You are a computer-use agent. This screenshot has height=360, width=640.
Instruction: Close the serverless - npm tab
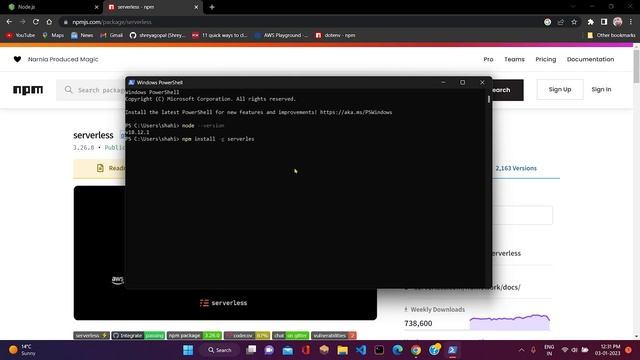coord(196,7)
